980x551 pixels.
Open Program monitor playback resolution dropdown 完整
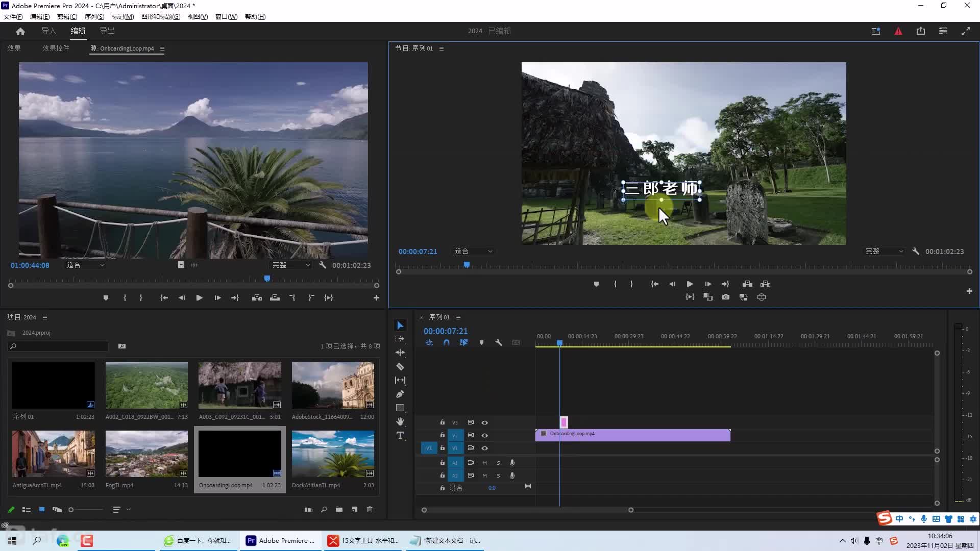[885, 251]
